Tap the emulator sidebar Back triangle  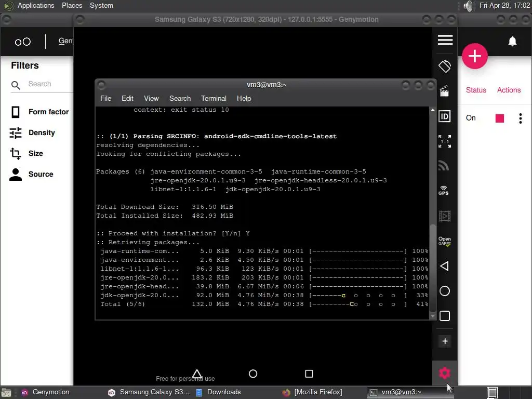click(445, 266)
